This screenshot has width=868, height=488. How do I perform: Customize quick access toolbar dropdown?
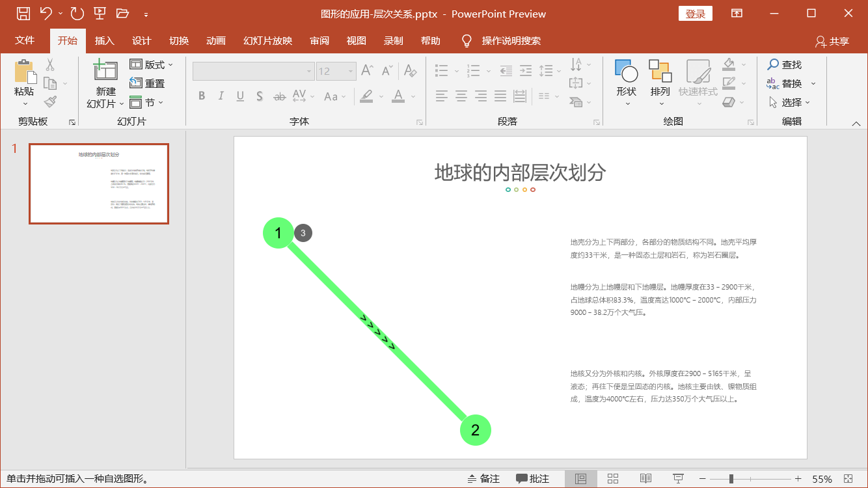[x=146, y=14]
